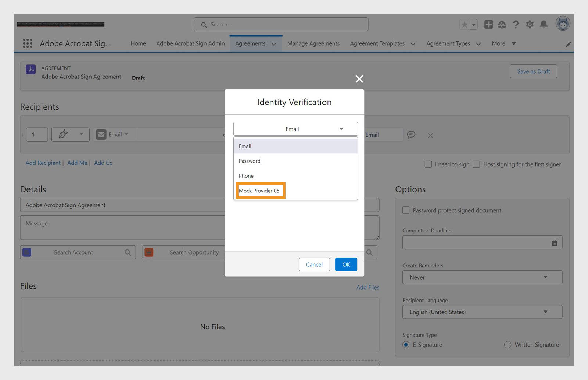Expand the Agreements tab chevron
Viewport: 588px width, 380px height.
(x=274, y=44)
